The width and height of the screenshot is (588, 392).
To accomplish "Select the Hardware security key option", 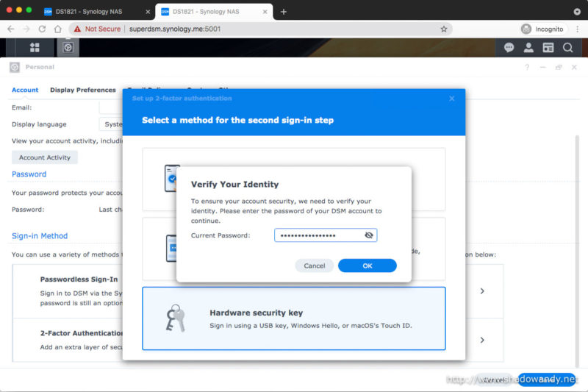I will coord(294,318).
